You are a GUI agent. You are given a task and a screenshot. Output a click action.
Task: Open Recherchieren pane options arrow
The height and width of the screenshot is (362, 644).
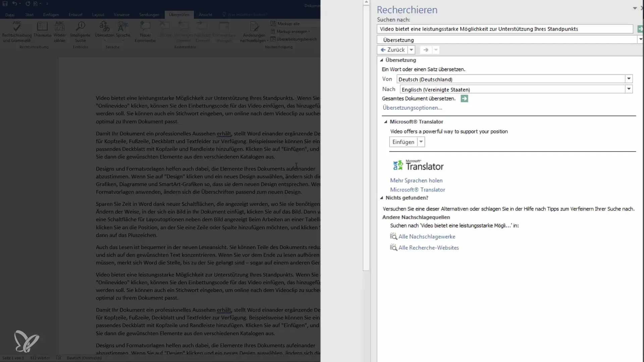click(635, 8)
